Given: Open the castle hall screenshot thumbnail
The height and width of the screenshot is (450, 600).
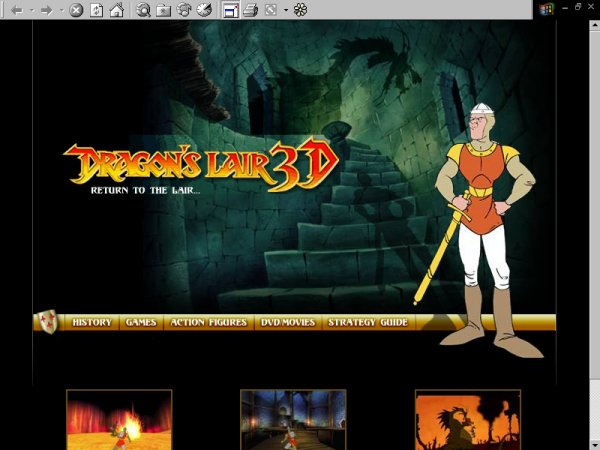Looking at the screenshot, I should point(293,419).
